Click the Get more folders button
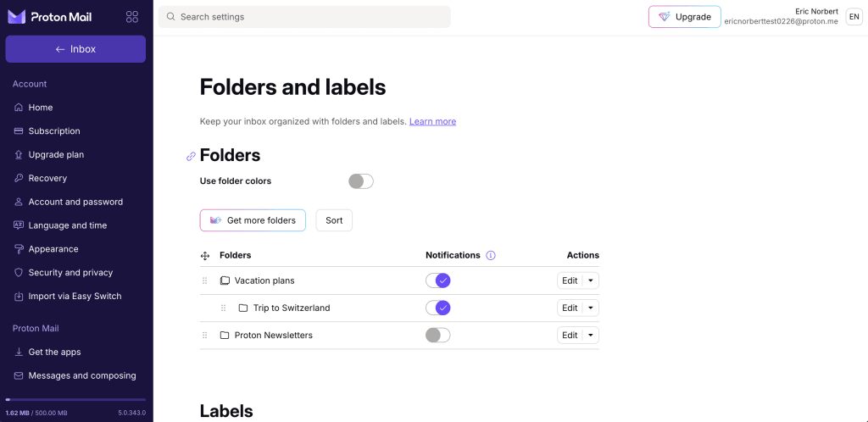Viewport: 868px width, 422px height. (253, 220)
